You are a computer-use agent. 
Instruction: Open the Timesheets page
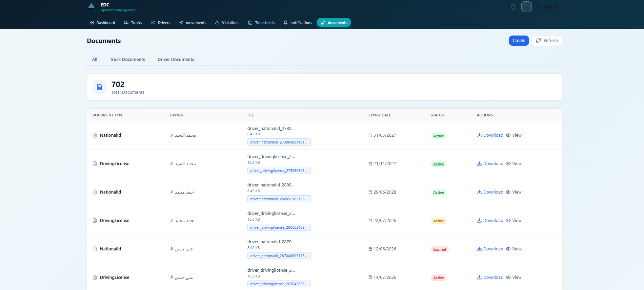coord(261,23)
